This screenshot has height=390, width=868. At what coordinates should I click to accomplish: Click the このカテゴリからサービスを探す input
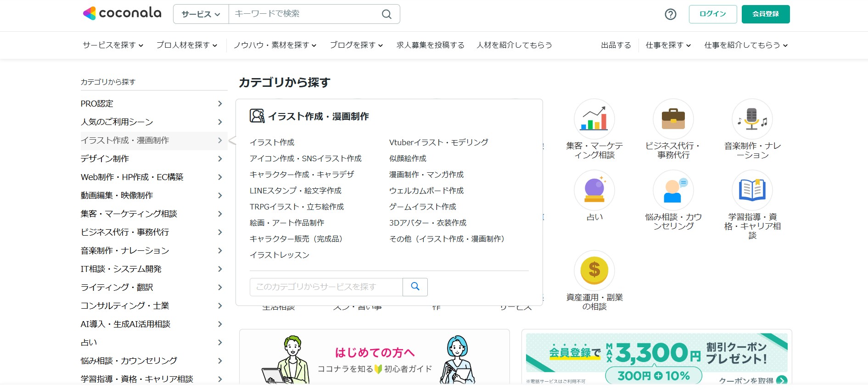326,287
